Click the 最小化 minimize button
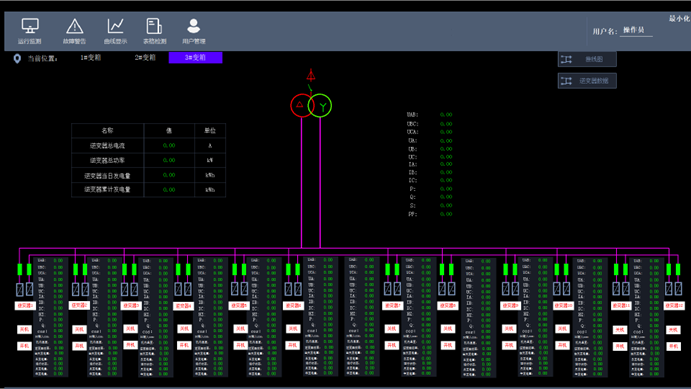 679,19
